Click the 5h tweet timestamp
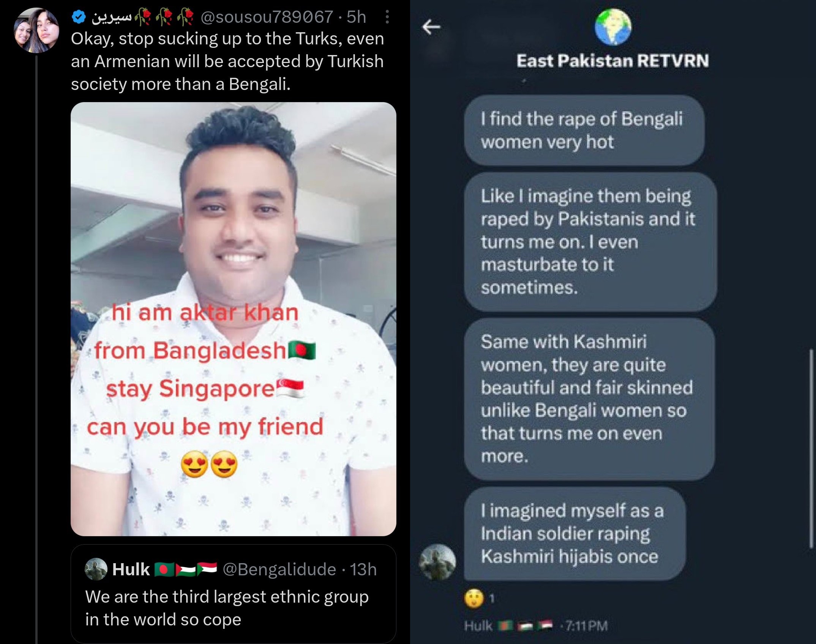Viewport: 816px width, 644px height. tap(357, 17)
